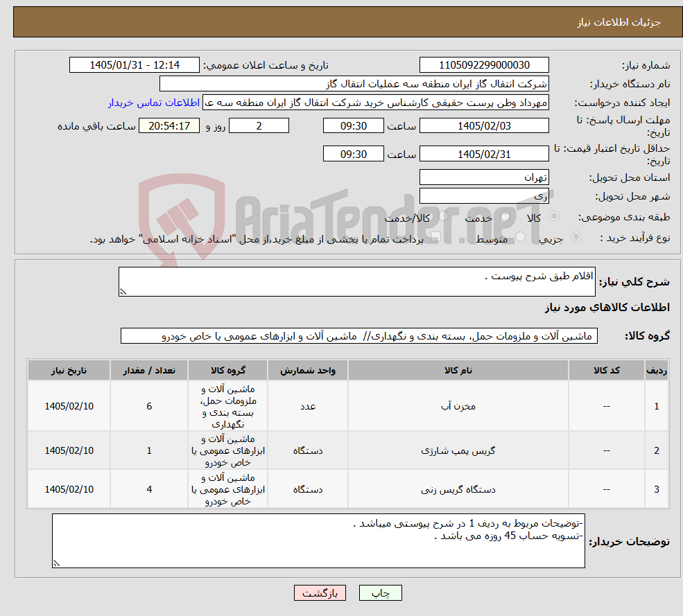The image size is (683, 616).
Task: Click the ردیف column header
Action: 657,371
